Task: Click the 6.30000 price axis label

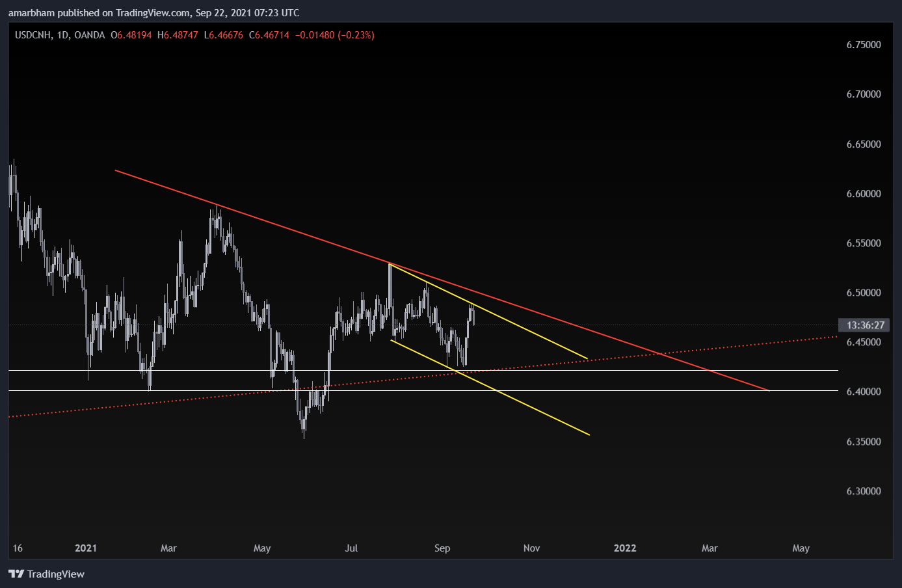Action: click(x=864, y=491)
